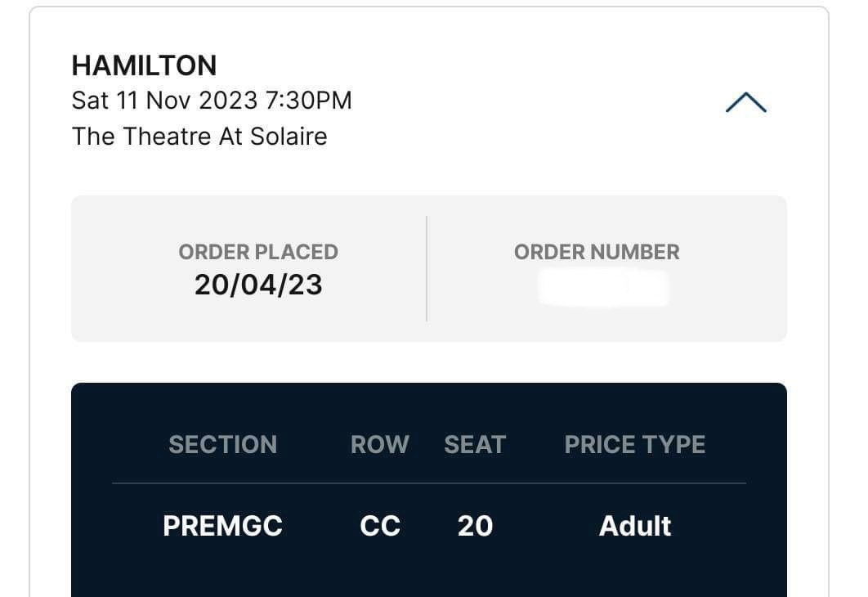Select the order date 20/04/23

pos(258,285)
